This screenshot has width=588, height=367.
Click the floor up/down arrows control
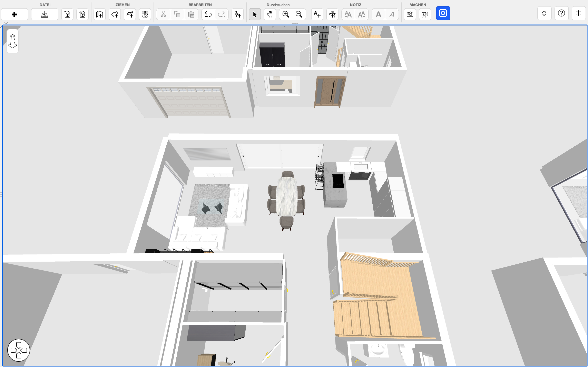(13, 41)
